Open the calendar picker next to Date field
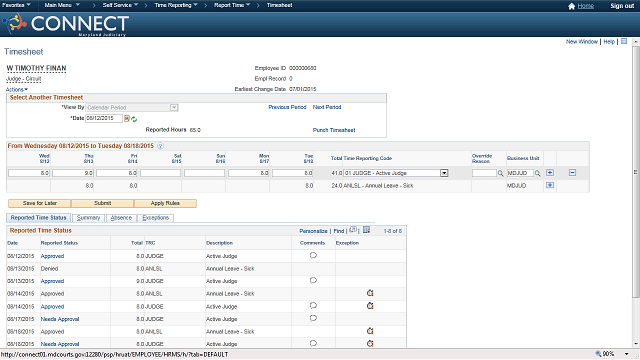 pyautogui.click(x=127, y=119)
